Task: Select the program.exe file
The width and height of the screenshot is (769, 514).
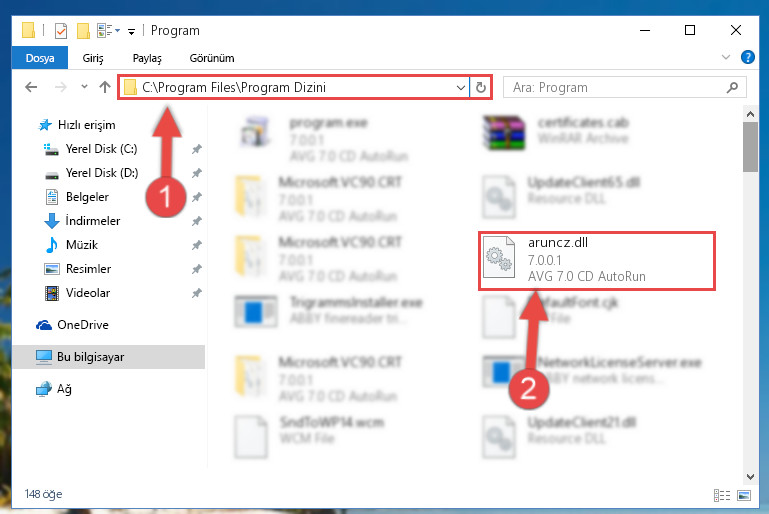Action: 324,139
